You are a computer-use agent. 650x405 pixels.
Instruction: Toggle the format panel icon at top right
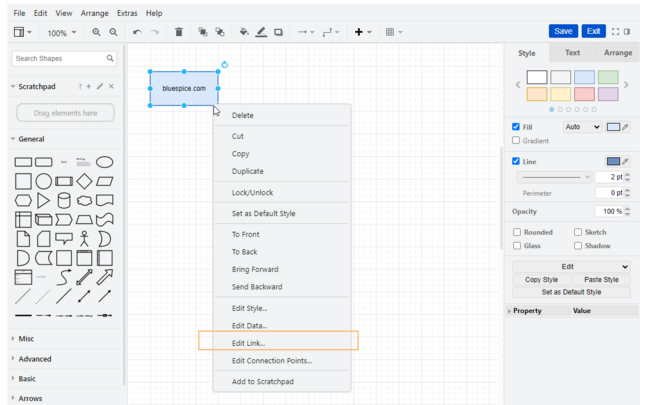627,32
